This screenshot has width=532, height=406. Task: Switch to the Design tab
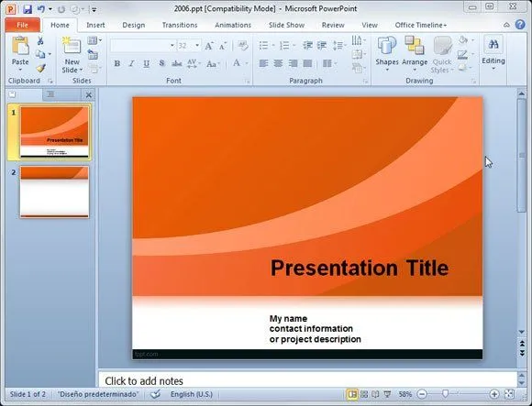(x=133, y=25)
